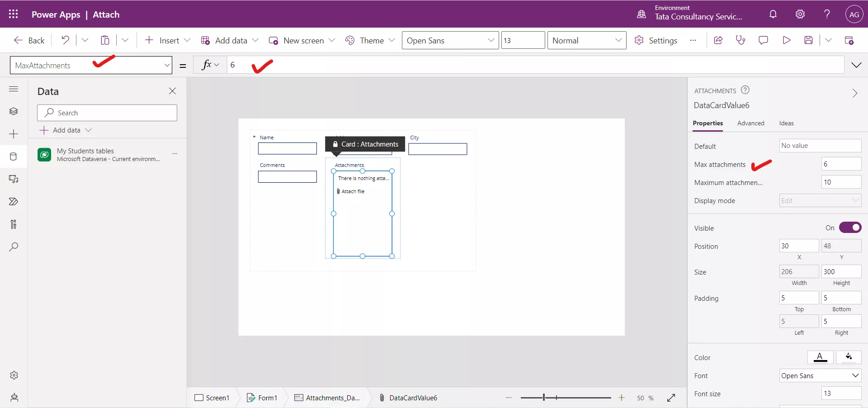Select the Power Automate sidebar icon
868x408 pixels.
[x=14, y=202]
